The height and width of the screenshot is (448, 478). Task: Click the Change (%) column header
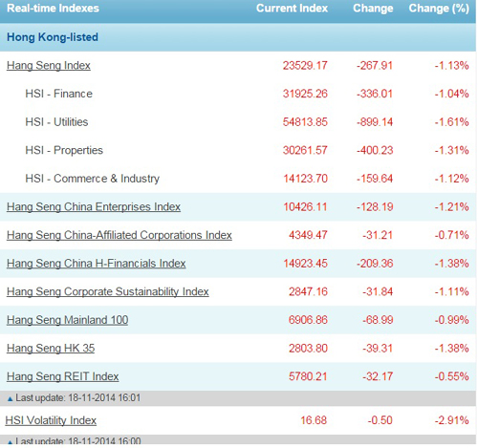tap(439, 9)
